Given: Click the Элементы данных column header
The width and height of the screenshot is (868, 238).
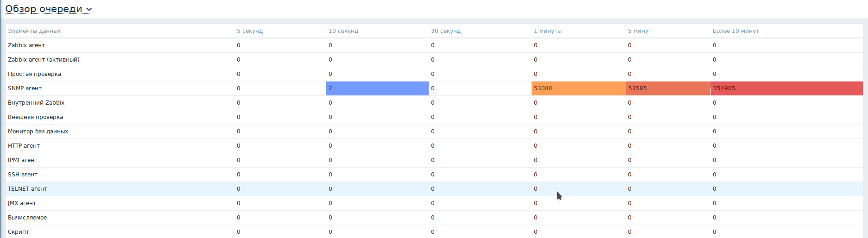Looking at the screenshot, I should (x=34, y=31).
